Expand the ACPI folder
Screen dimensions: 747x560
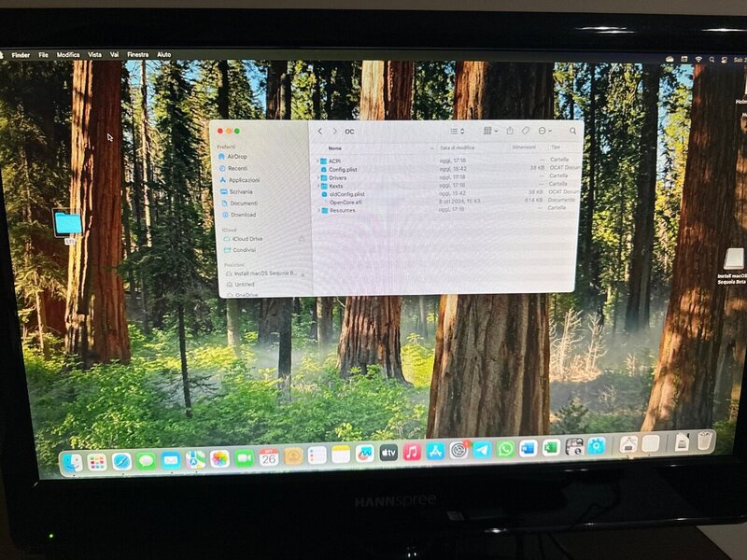317,161
